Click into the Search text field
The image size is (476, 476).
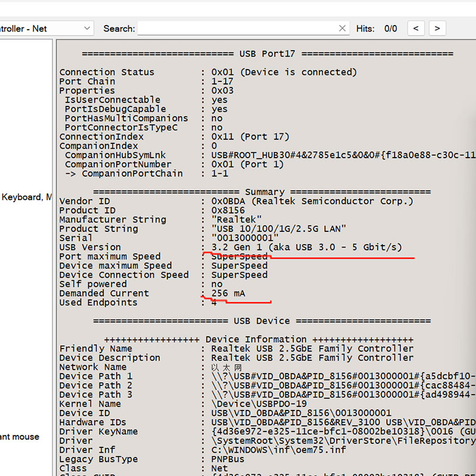click(237, 28)
